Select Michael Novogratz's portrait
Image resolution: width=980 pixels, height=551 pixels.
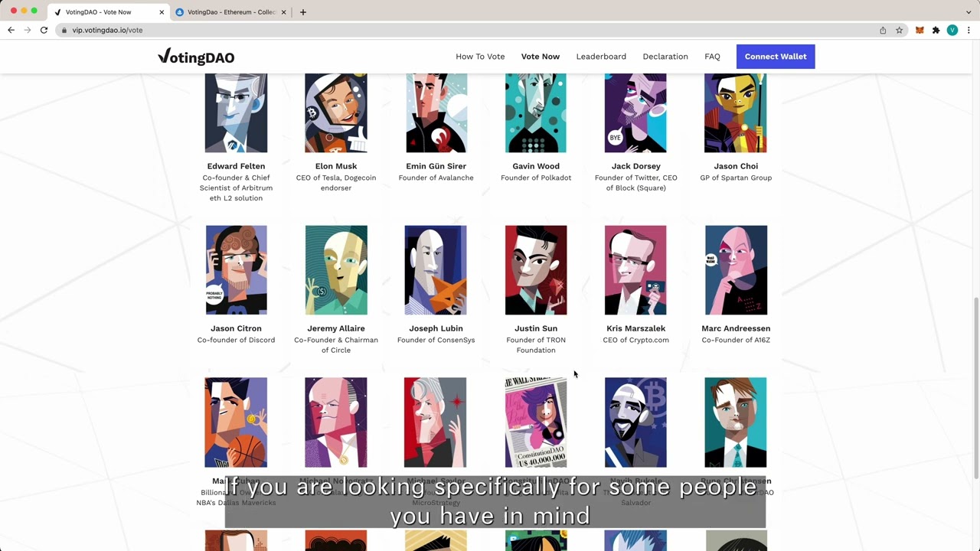point(336,422)
